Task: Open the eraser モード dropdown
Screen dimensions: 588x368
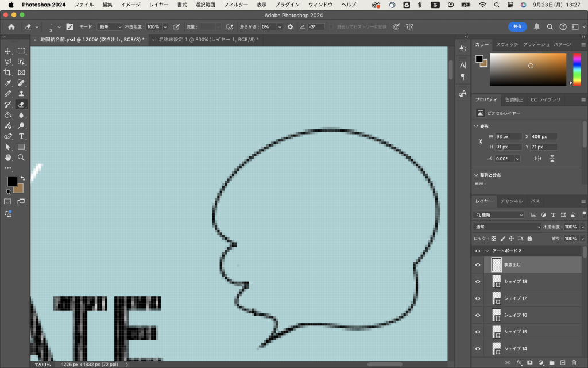Action: point(110,27)
